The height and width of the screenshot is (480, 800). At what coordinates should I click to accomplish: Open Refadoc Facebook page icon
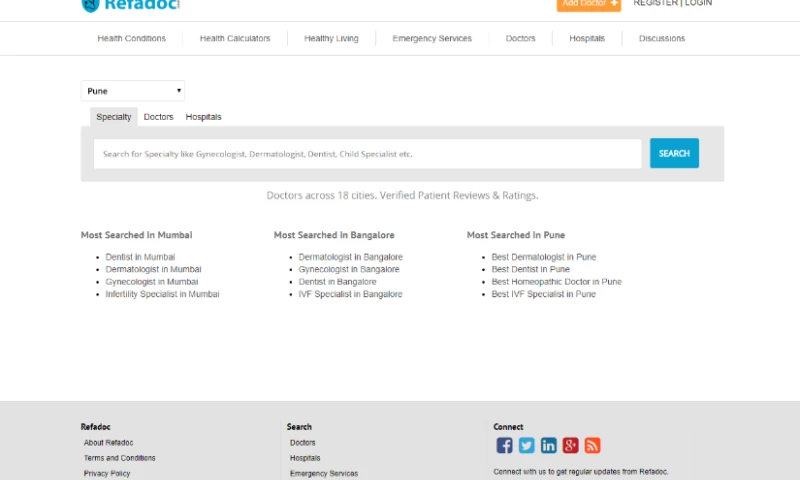pyautogui.click(x=504, y=445)
